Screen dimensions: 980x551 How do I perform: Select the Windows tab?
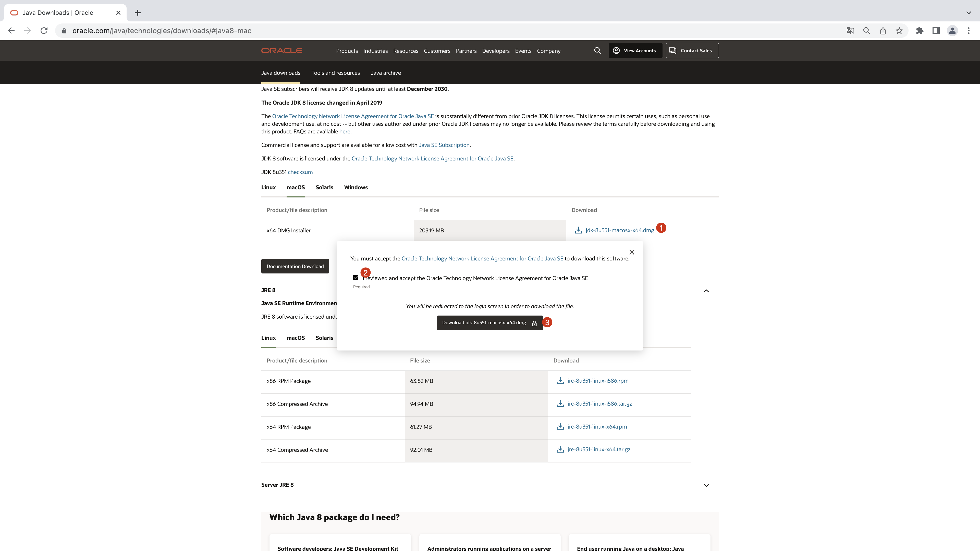[x=356, y=187]
